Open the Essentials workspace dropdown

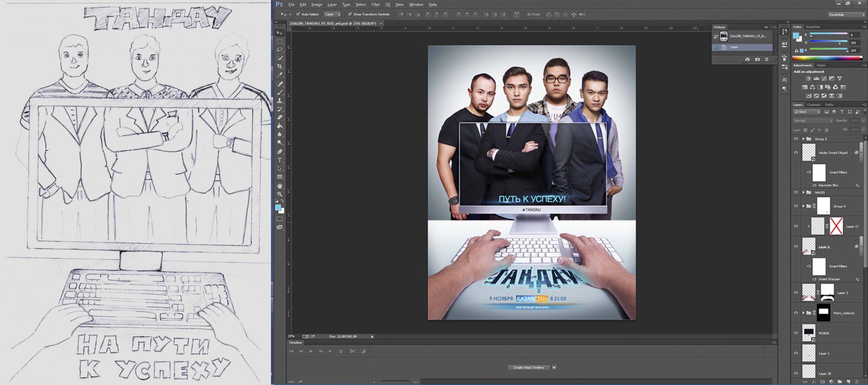(846, 14)
